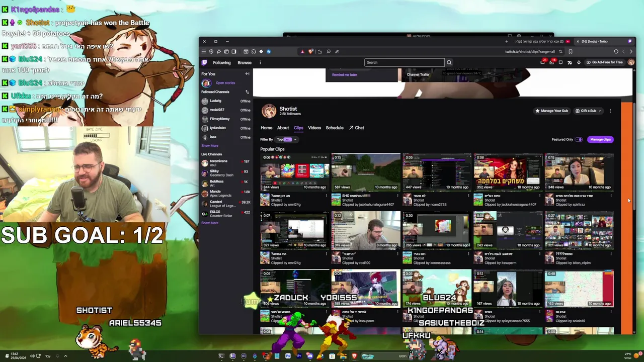Viewport: 644px width, 362px height.
Task: Open the icon with 16 badge
Action: pos(551,62)
